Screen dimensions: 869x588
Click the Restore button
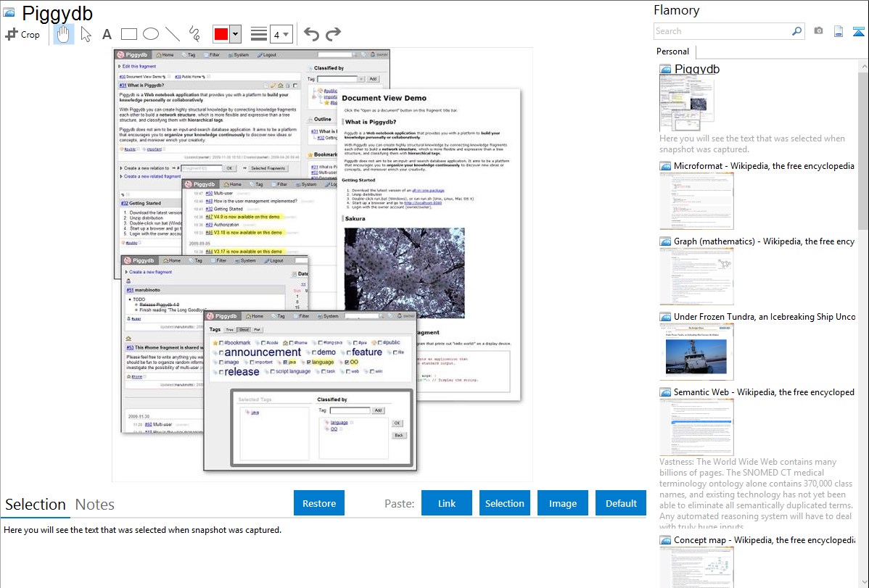tap(319, 503)
